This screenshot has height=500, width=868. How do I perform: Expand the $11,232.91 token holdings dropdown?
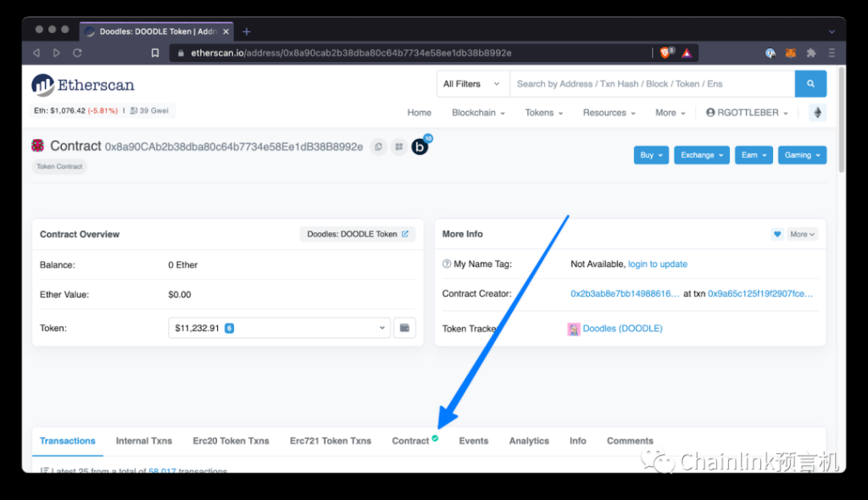click(x=280, y=328)
